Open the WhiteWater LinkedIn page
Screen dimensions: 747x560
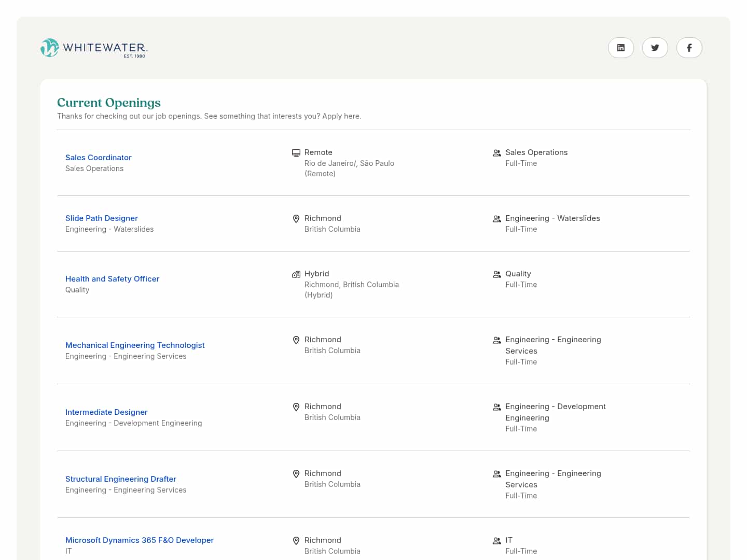click(x=620, y=48)
